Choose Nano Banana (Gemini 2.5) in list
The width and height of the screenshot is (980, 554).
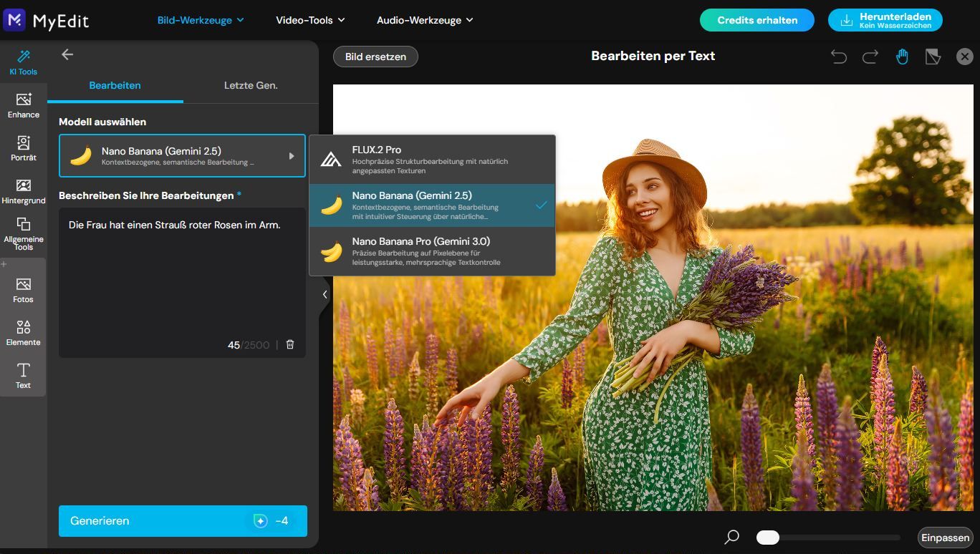tap(432, 205)
